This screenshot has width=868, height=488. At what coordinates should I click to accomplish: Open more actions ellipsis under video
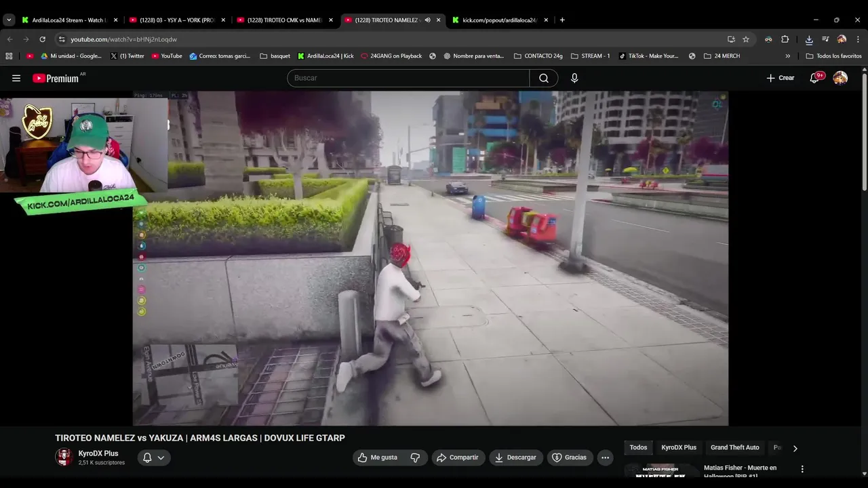point(605,457)
